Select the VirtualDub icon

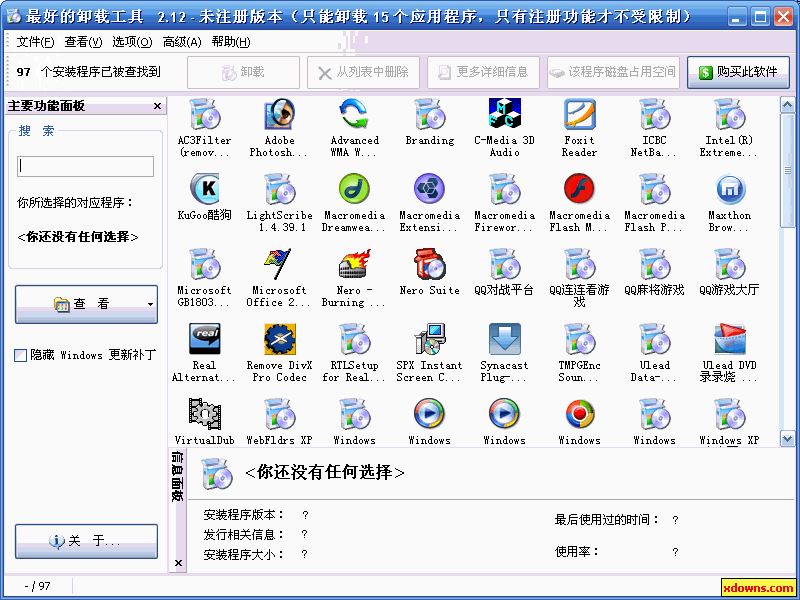205,414
